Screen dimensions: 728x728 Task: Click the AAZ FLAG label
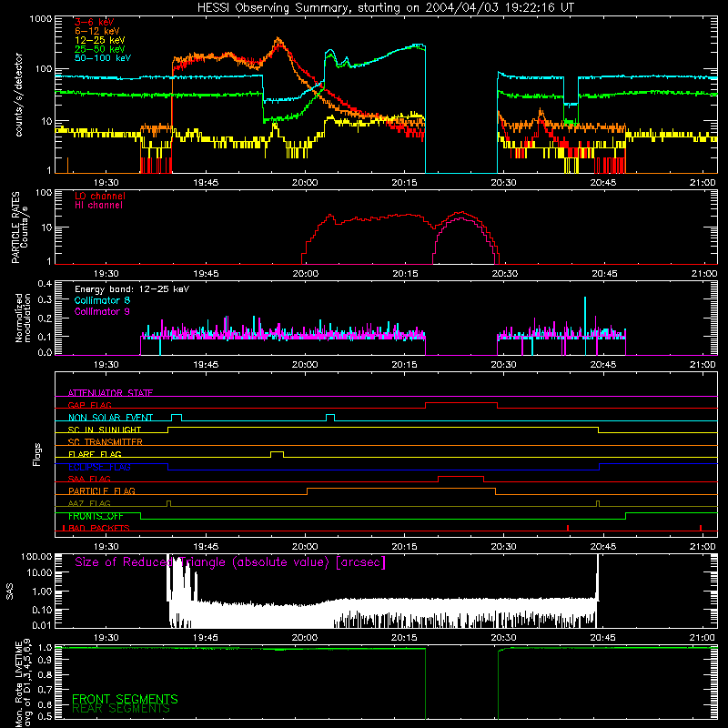coord(89,503)
